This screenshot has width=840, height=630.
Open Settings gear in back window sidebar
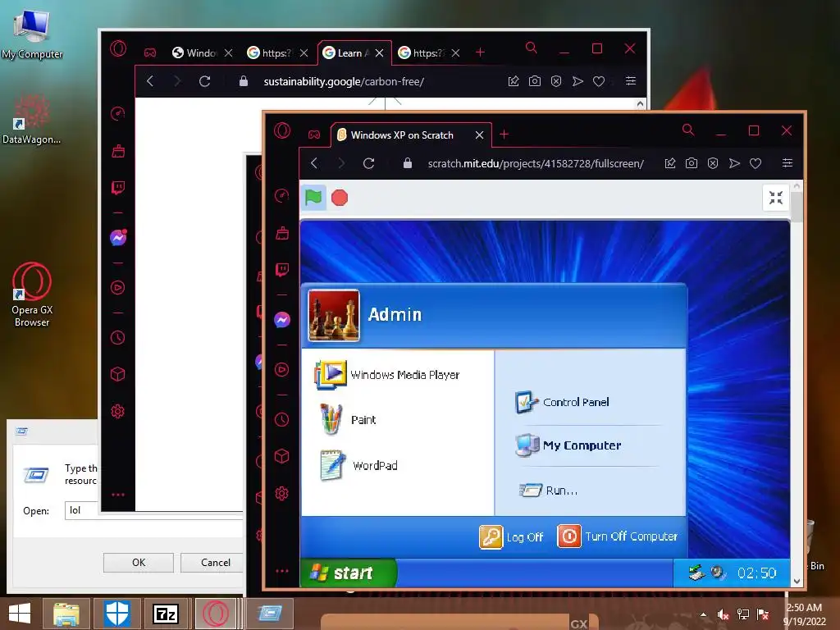click(x=118, y=411)
